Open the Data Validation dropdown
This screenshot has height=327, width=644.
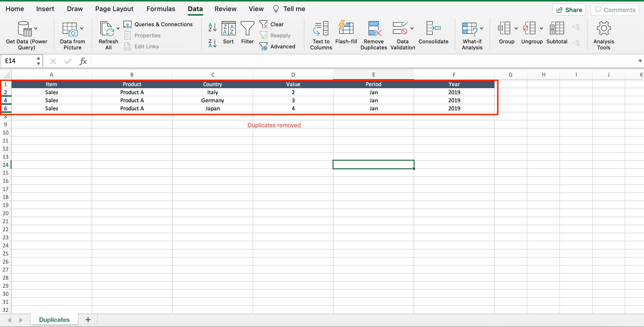point(412,28)
